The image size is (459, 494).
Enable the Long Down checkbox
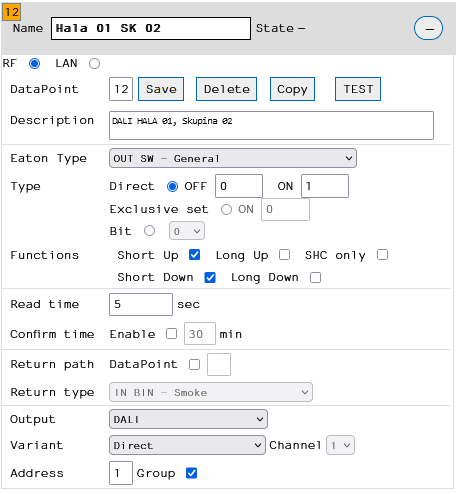click(x=315, y=277)
